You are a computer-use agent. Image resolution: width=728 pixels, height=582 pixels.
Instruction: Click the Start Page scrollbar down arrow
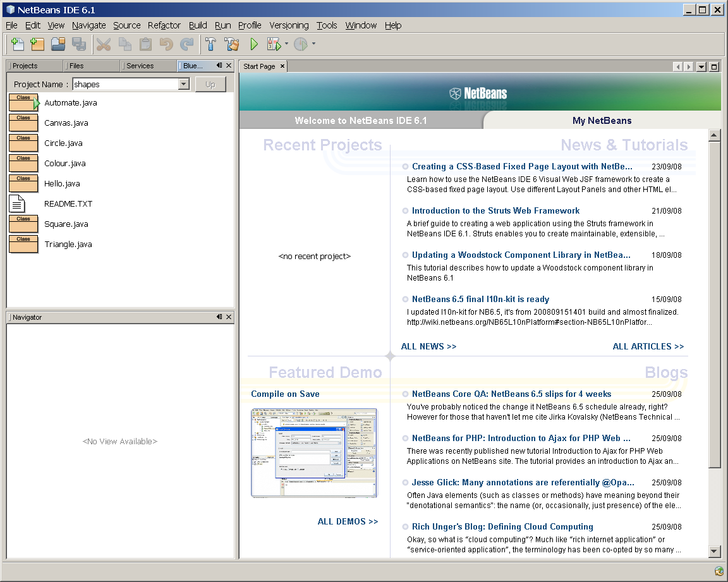click(714, 552)
